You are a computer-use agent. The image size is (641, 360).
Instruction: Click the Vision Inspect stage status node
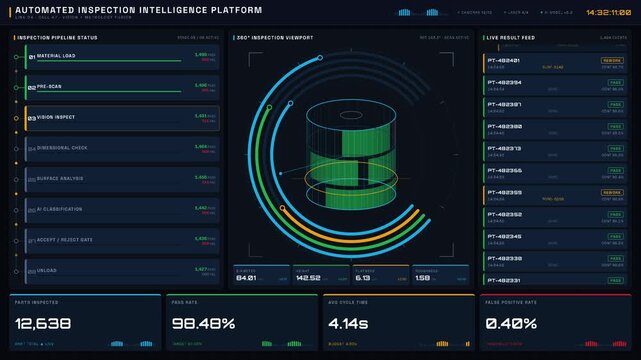click(x=16, y=118)
